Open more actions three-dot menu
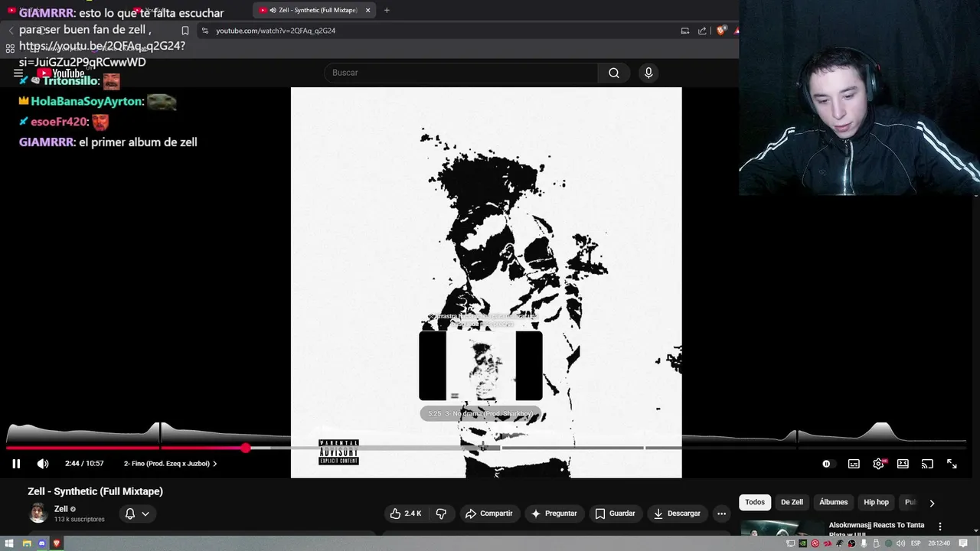980x551 pixels. (721, 514)
